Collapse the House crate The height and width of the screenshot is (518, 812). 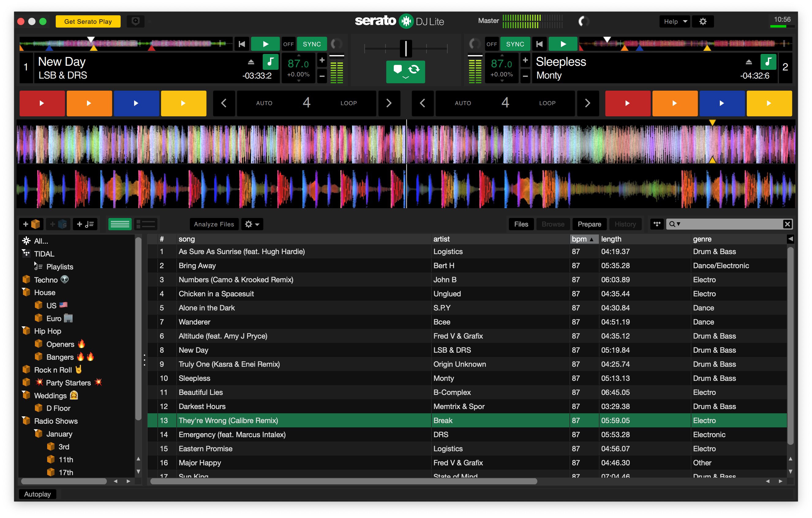pos(24,290)
